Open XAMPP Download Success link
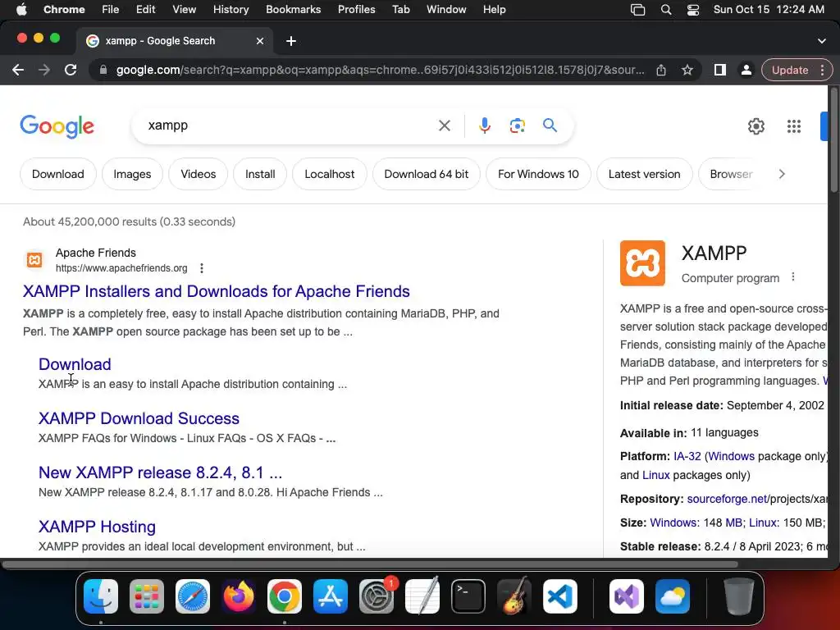 [139, 418]
